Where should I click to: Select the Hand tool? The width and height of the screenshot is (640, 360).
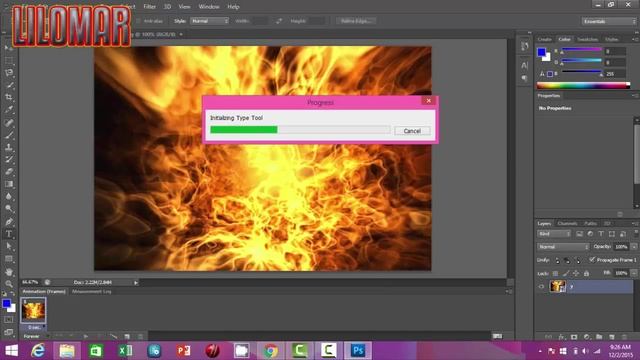[x=9, y=272]
